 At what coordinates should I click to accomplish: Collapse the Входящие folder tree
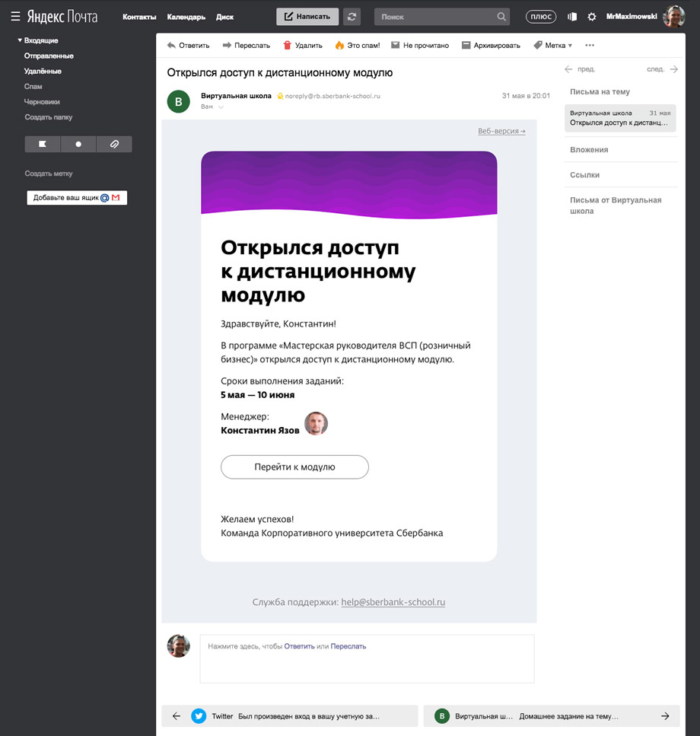point(20,40)
